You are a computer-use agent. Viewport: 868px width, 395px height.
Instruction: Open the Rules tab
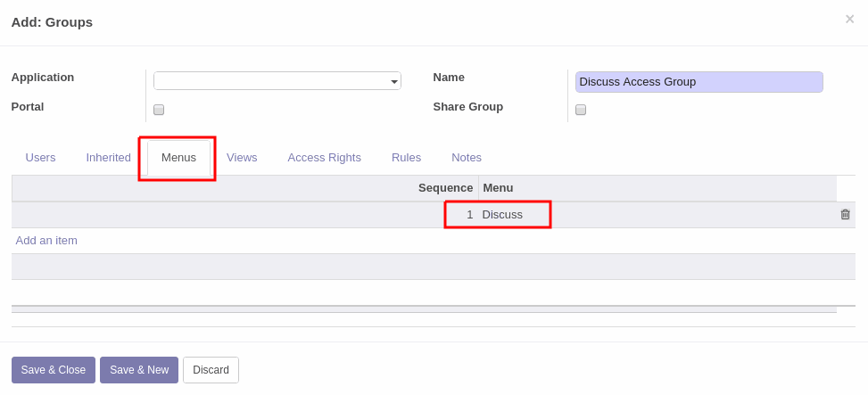406,158
